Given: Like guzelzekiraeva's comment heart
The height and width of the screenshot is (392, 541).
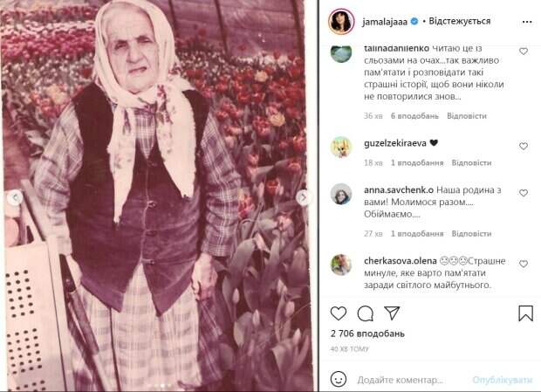Looking at the screenshot, I should [x=524, y=146].
